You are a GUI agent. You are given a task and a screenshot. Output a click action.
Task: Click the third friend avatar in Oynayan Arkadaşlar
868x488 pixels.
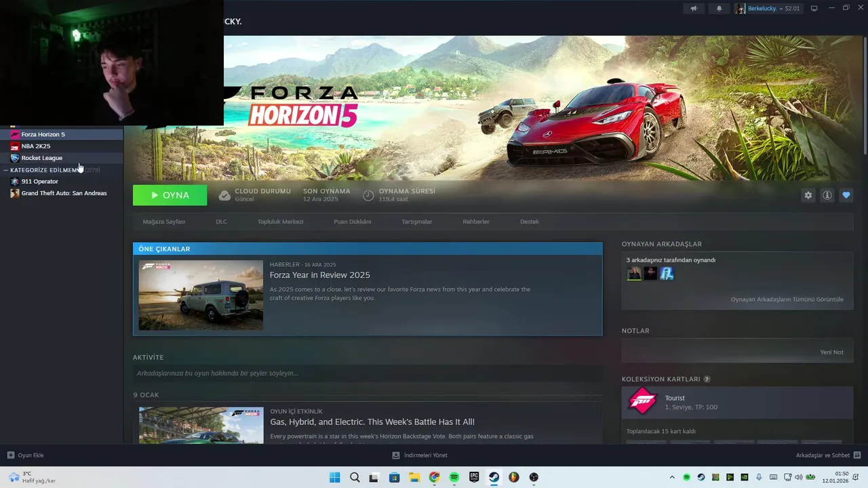coord(667,273)
